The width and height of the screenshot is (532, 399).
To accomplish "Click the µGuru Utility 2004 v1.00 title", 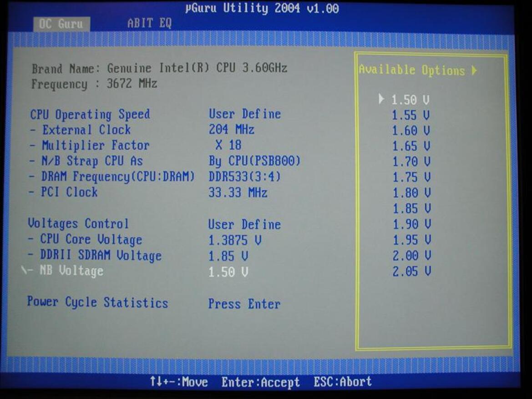I will coord(262,8).
